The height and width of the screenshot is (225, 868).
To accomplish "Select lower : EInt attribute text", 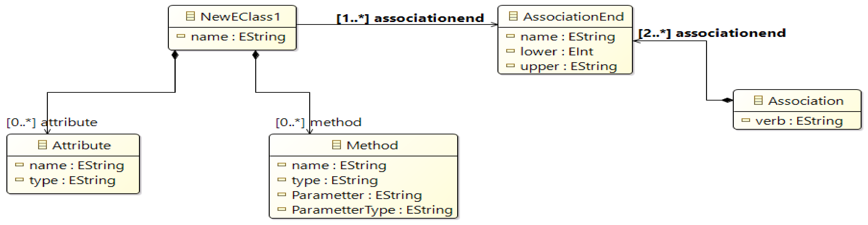I will (557, 52).
